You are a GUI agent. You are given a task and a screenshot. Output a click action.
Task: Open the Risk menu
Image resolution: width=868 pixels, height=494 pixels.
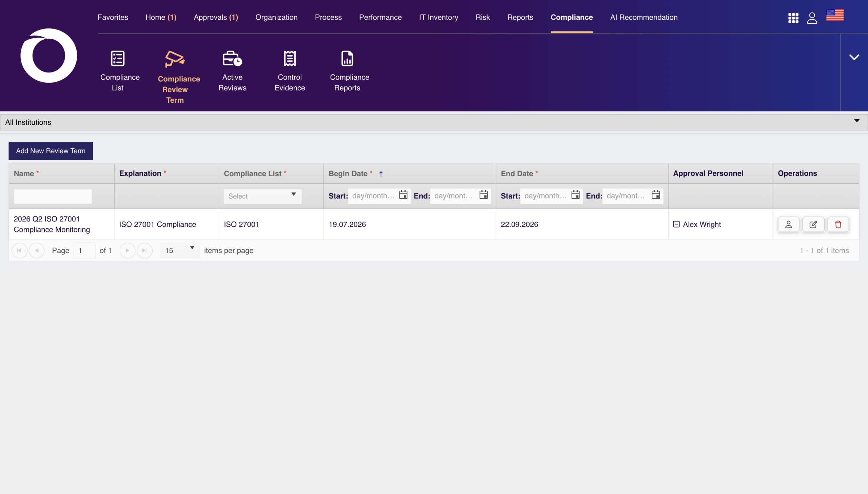click(x=482, y=17)
